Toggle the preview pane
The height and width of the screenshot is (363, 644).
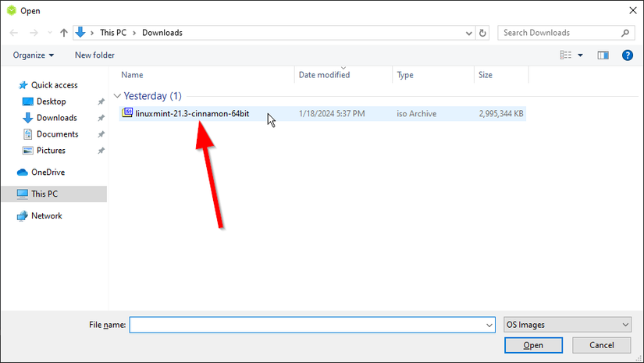click(603, 55)
